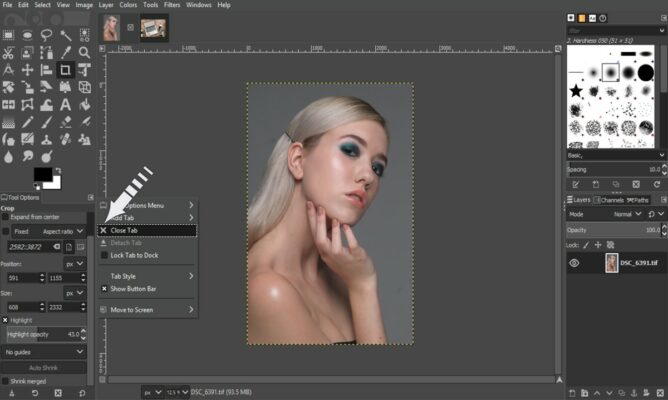Toggle the Highlight checkbox
Screen dimensions: 668x400
5,320
